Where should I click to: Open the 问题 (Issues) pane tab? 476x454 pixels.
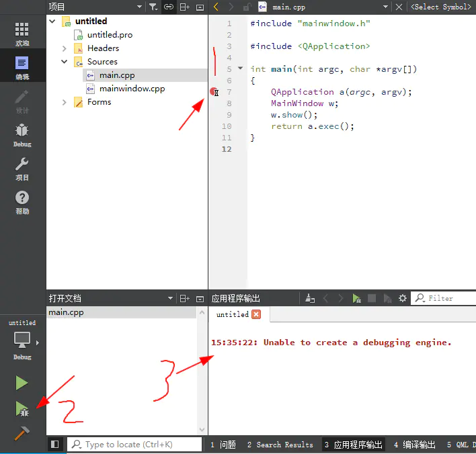[223, 445]
